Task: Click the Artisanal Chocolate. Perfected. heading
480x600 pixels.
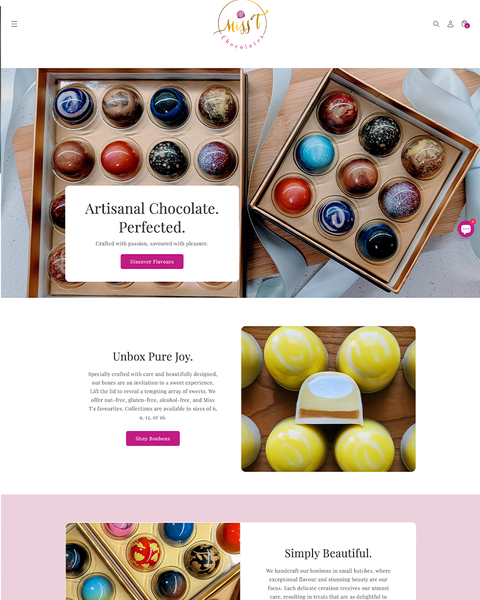Action: (152, 218)
